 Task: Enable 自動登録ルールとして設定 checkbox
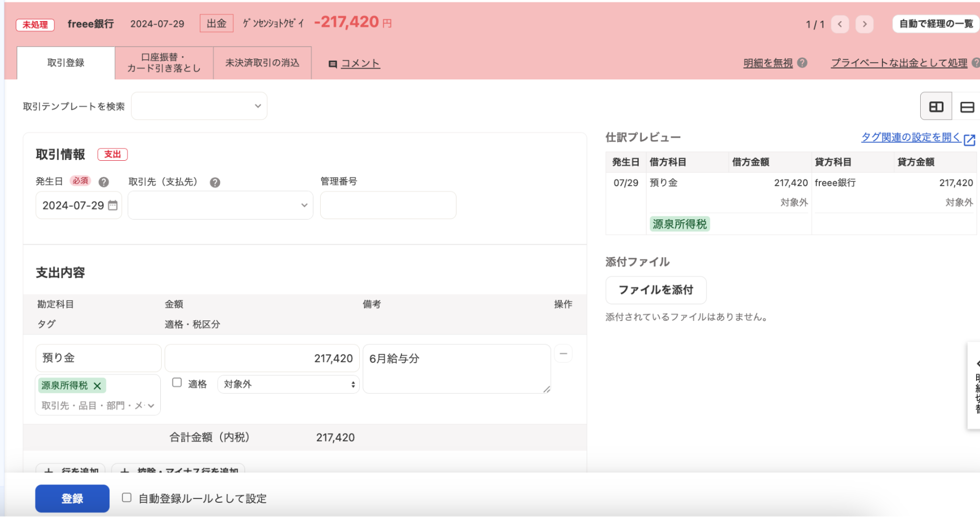(x=126, y=498)
